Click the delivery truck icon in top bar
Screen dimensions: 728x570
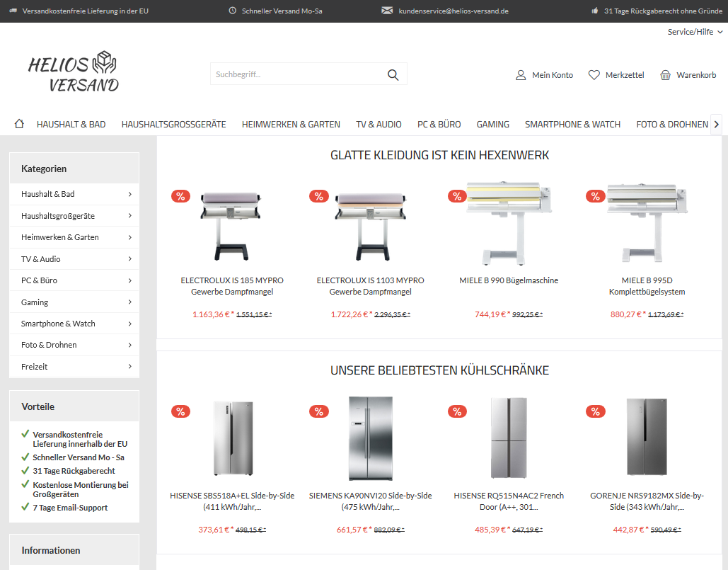pos(13,11)
